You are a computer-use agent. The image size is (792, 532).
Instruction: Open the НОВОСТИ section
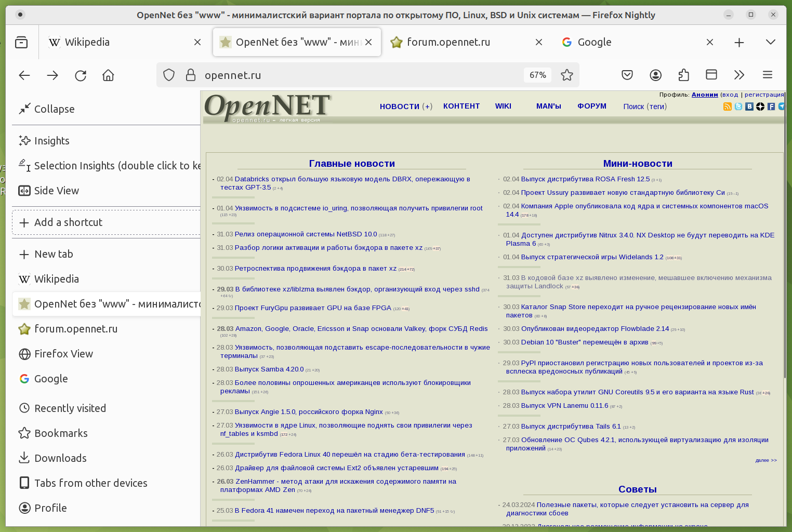pyautogui.click(x=400, y=107)
